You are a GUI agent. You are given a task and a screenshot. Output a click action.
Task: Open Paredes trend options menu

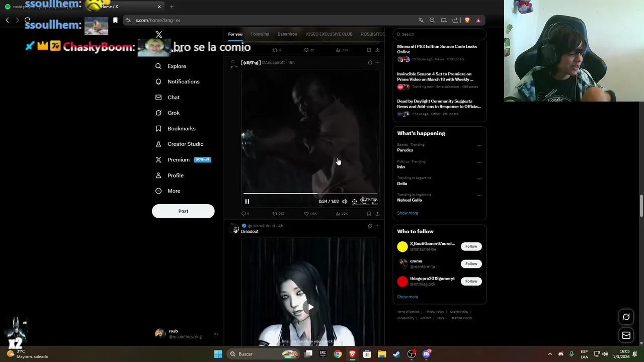click(x=479, y=145)
